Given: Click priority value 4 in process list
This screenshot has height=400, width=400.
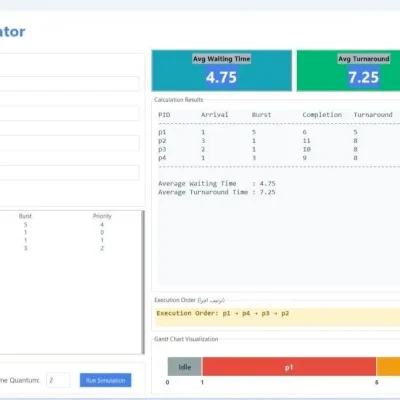Looking at the screenshot, I should (x=102, y=224).
